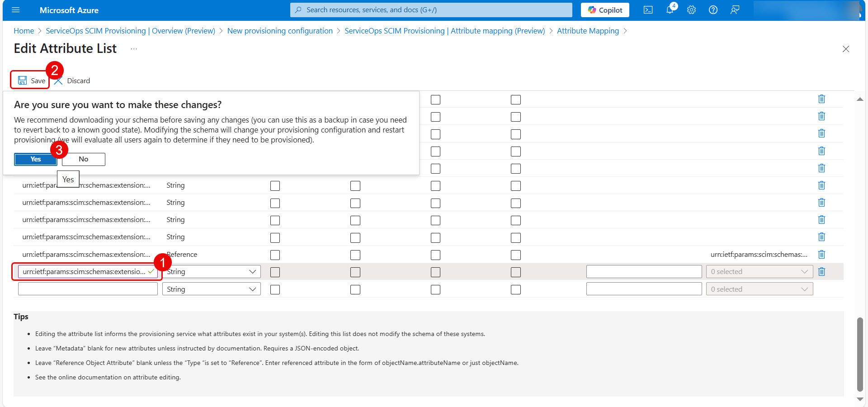Tick the first checkbox in the edited attribute row
This screenshot has width=868, height=407.
(275, 272)
